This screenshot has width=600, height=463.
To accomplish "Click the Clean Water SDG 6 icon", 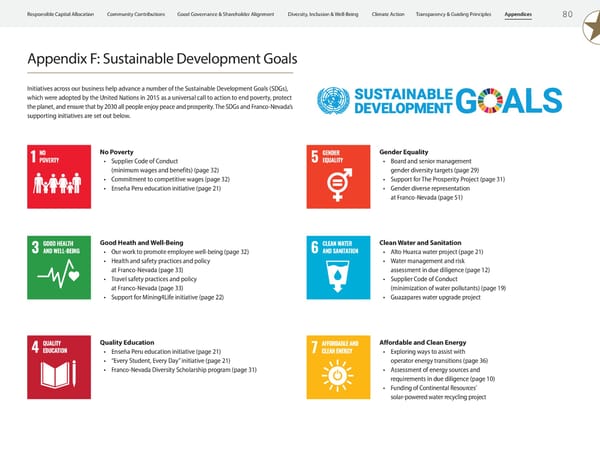I will (338, 267).
